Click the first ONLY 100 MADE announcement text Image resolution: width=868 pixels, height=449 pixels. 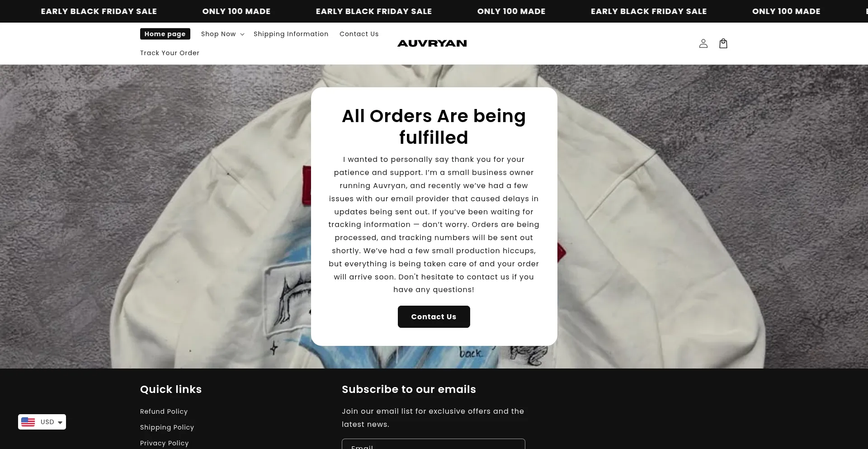pos(236,11)
